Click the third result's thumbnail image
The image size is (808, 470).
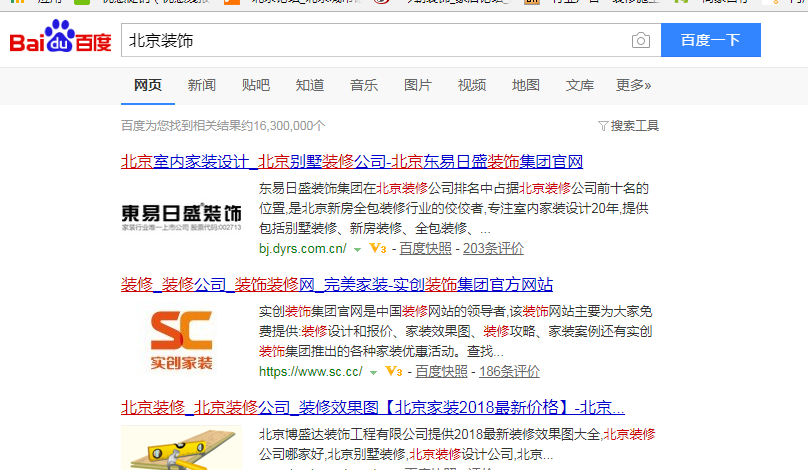pyautogui.click(x=181, y=447)
